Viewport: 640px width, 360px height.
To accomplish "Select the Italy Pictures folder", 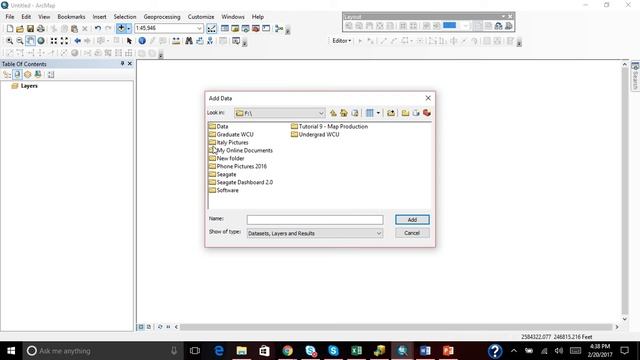I will (x=229, y=142).
